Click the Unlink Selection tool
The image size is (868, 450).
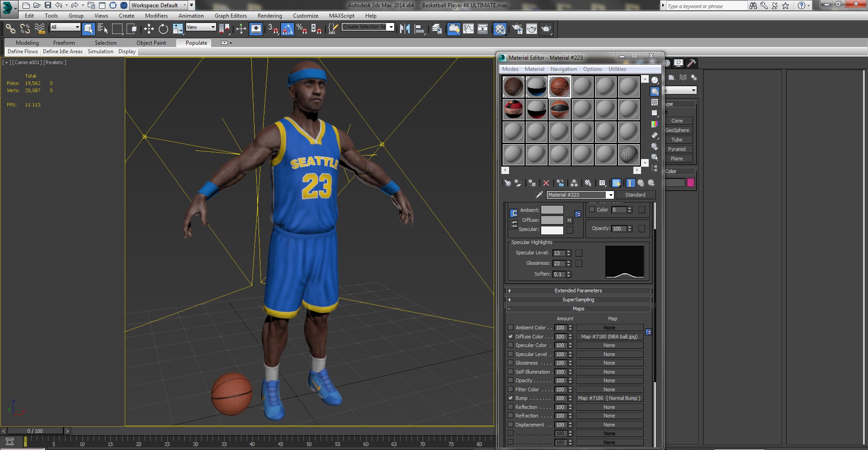pyautogui.click(x=25, y=29)
